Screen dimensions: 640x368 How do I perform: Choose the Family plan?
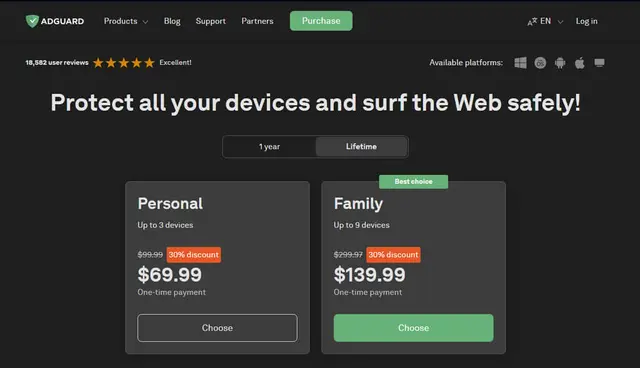(x=413, y=328)
